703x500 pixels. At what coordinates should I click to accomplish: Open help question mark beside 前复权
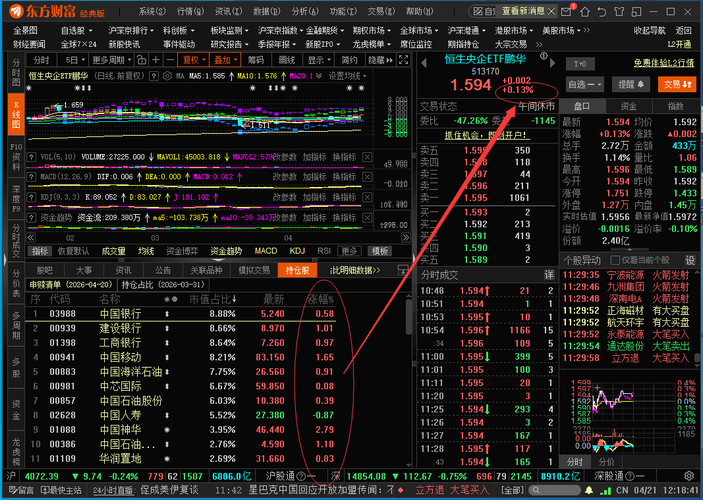coord(154,76)
